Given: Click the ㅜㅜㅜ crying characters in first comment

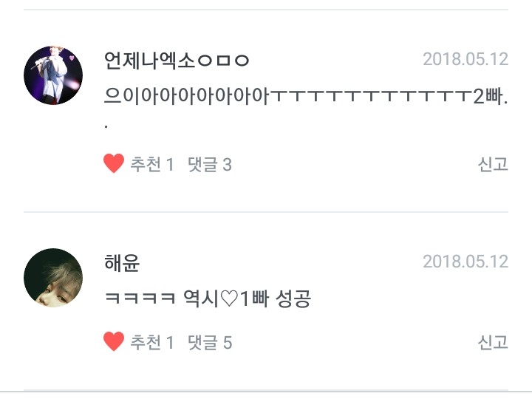Looking at the screenshot, I should click(x=371, y=96).
